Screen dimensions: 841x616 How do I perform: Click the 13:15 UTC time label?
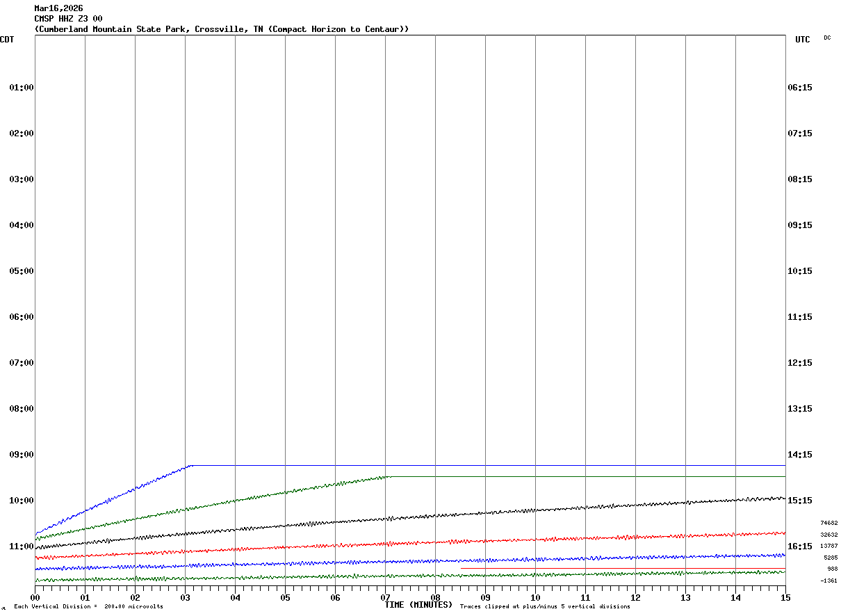pyautogui.click(x=800, y=409)
